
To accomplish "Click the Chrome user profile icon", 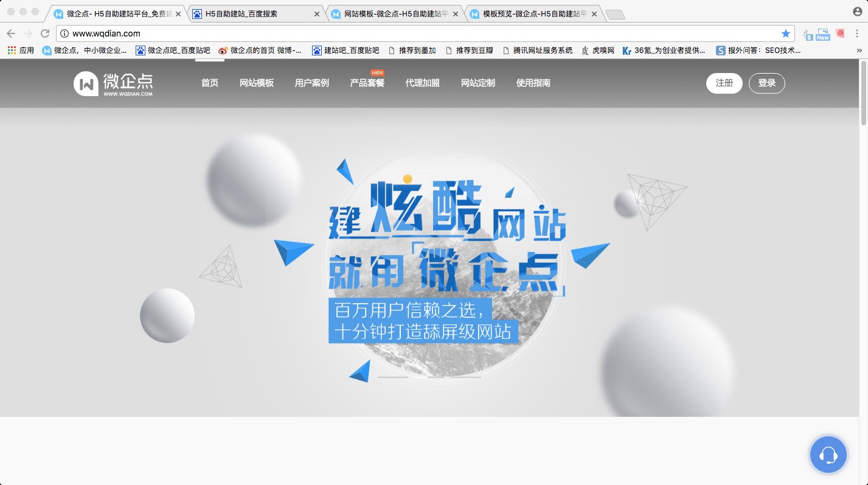I will [x=857, y=12].
